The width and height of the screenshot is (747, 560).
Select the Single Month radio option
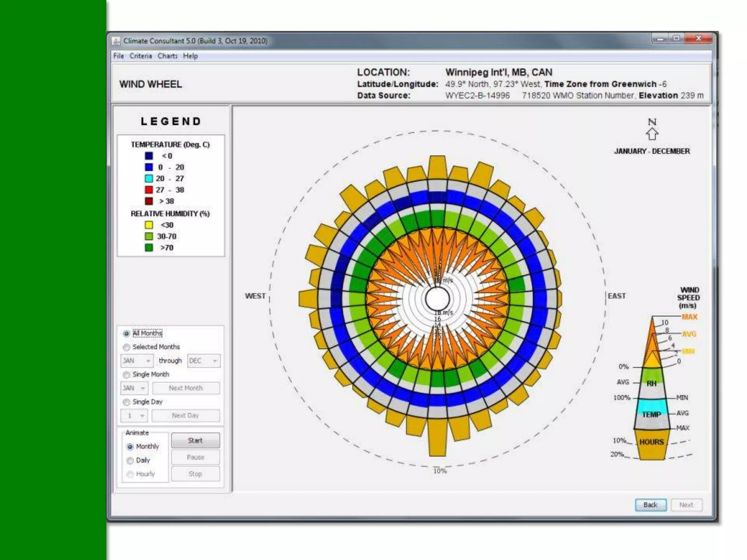(x=127, y=375)
